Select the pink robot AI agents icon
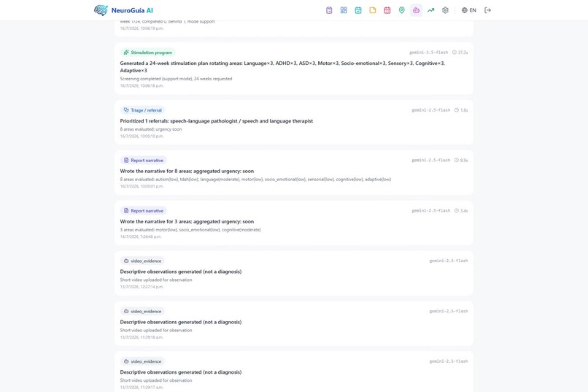This screenshot has height=392, width=588. click(x=417, y=10)
